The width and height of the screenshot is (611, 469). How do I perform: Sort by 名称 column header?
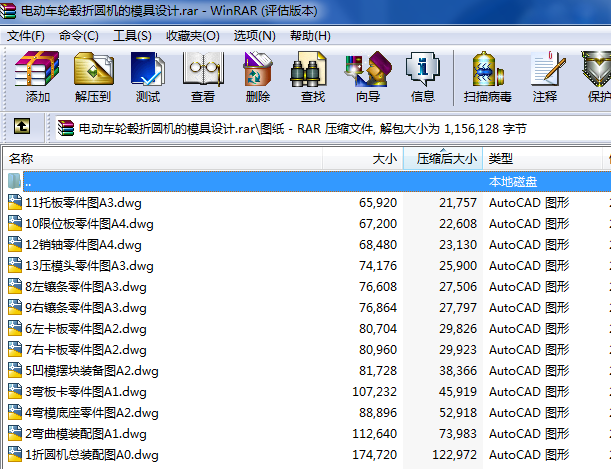coord(163,159)
